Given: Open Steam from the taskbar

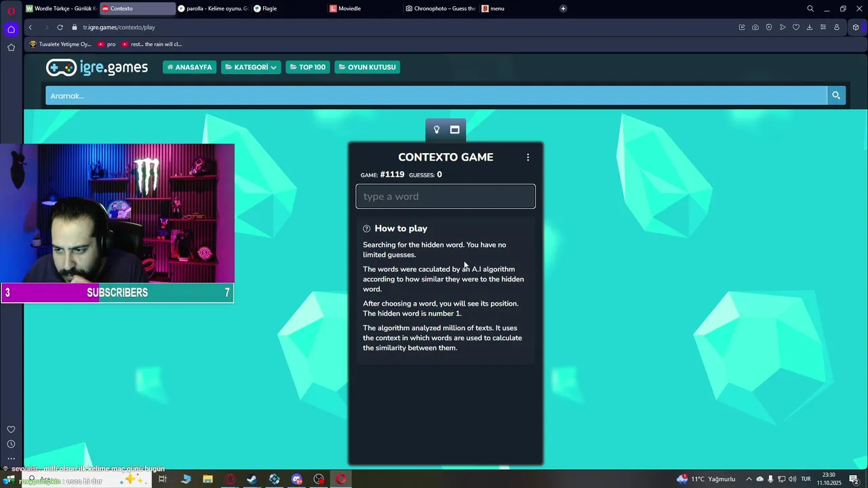Looking at the screenshot, I should tap(252, 479).
